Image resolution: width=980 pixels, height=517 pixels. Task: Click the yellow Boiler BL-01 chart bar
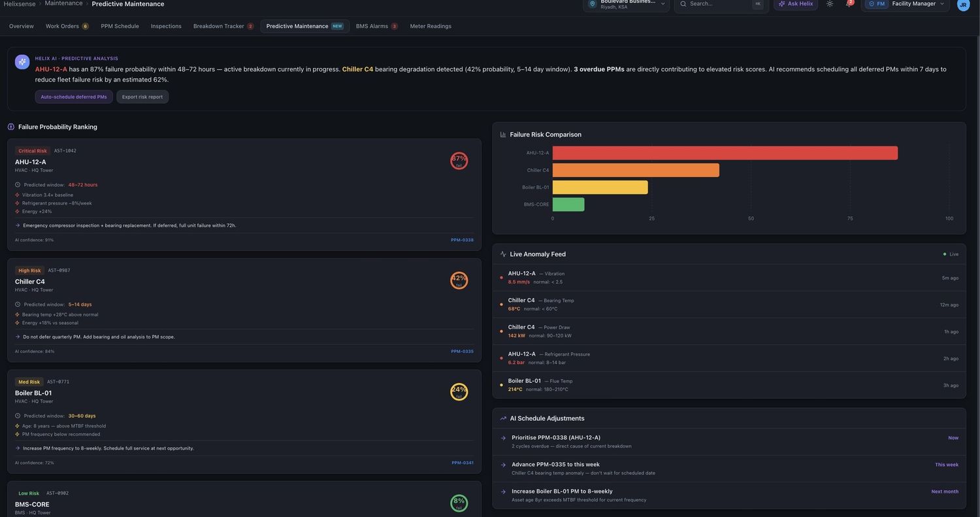(600, 187)
